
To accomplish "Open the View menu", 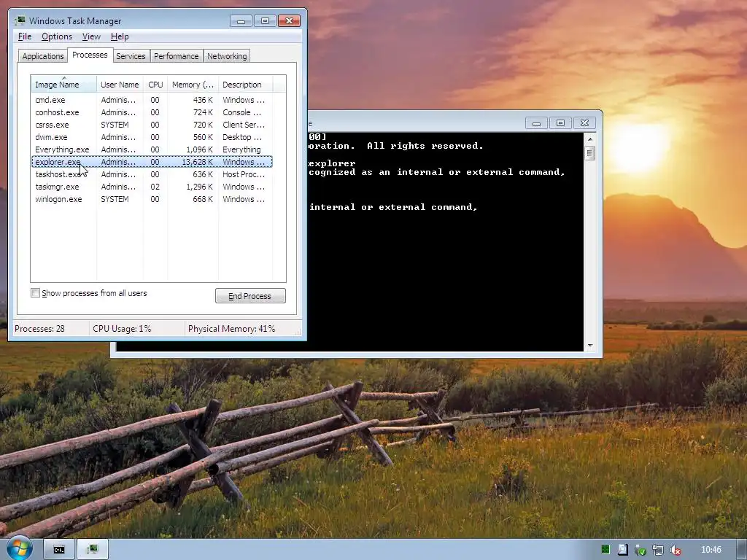I will coord(91,36).
